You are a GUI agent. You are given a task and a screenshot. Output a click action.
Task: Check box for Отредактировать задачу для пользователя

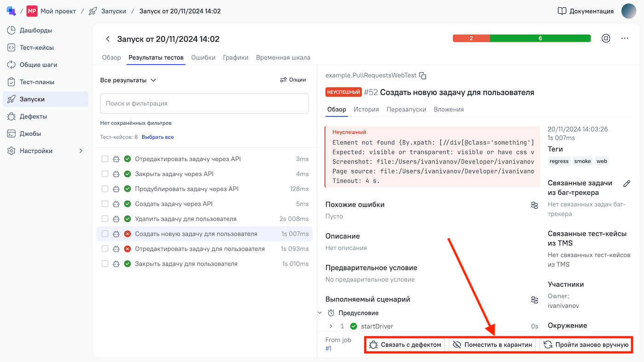pos(105,249)
